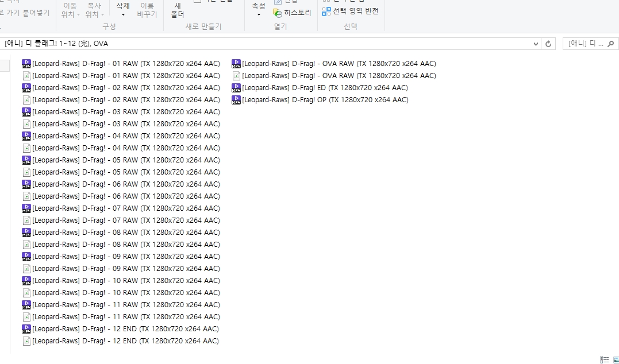Click the document icon of D-Frag! - 04 RAW
The height and width of the screenshot is (364, 619).
point(26,148)
